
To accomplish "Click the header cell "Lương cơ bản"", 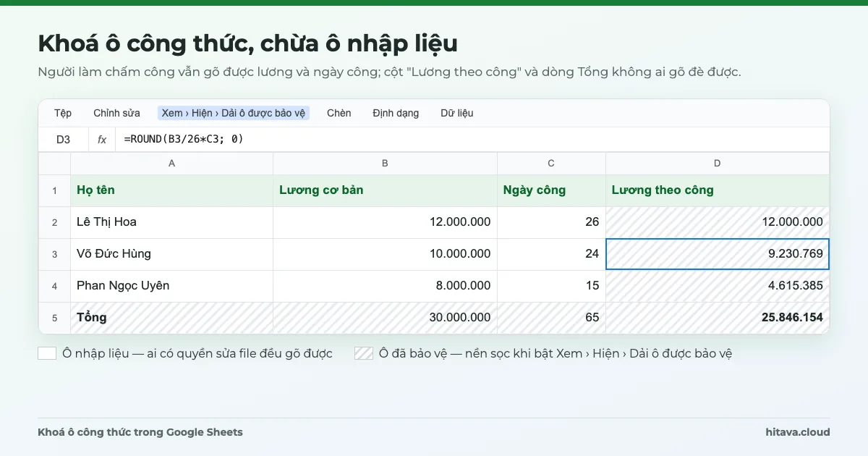I will coord(385,191).
